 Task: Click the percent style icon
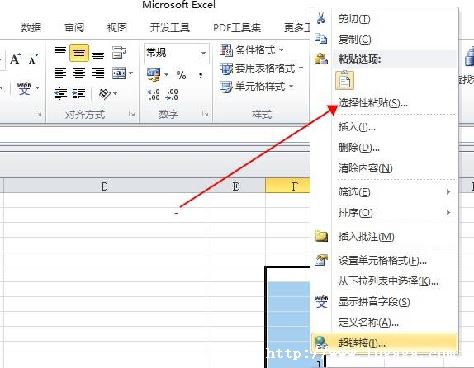181,75
